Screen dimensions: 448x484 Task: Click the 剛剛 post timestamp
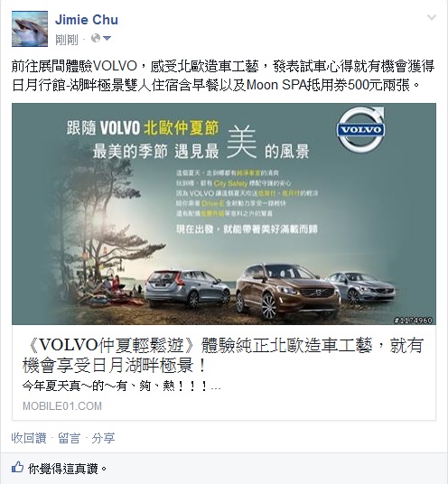(66, 39)
